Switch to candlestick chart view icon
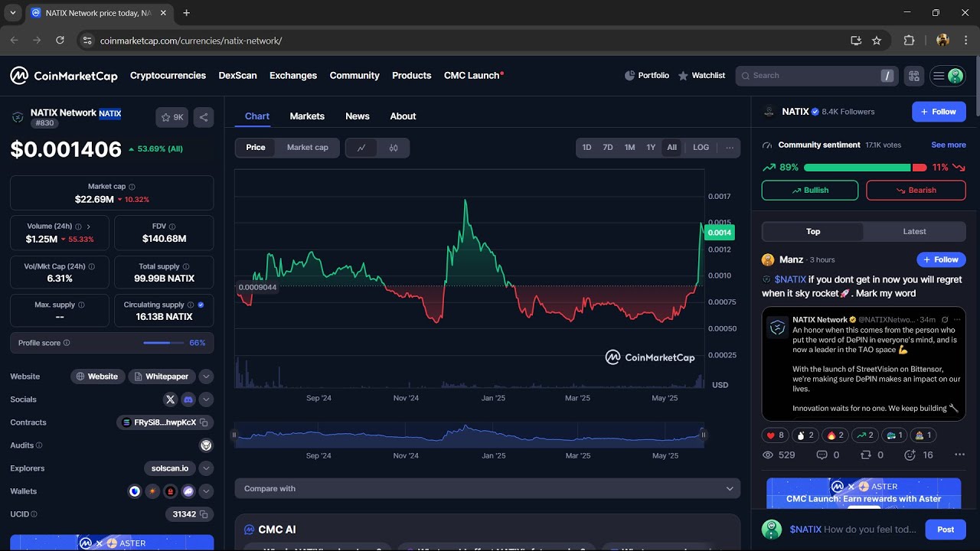This screenshot has width=980, height=551. coord(394,148)
